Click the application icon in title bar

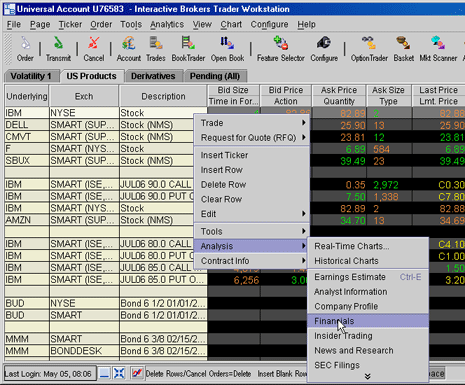(9, 9)
